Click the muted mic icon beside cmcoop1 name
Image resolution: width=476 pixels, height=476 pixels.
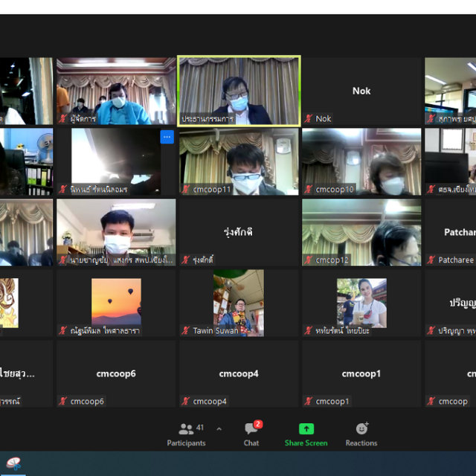[x=309, y=402]
